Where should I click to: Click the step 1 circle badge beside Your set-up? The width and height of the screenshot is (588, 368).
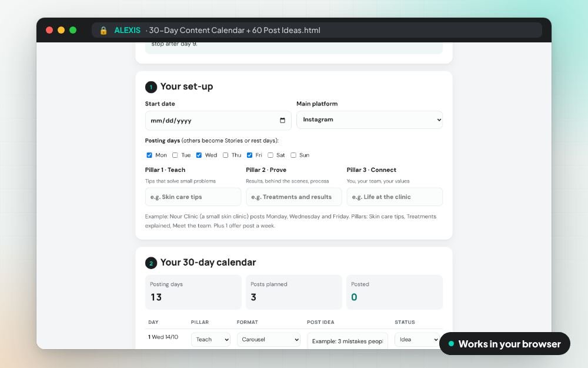pyautogui.click(x=151, y=87)
